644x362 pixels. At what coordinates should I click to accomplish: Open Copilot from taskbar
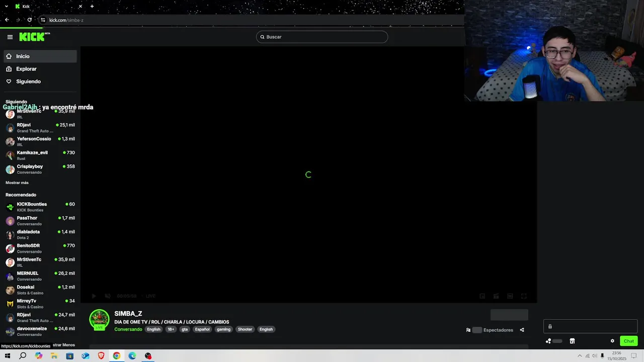(x=39, y=356)
